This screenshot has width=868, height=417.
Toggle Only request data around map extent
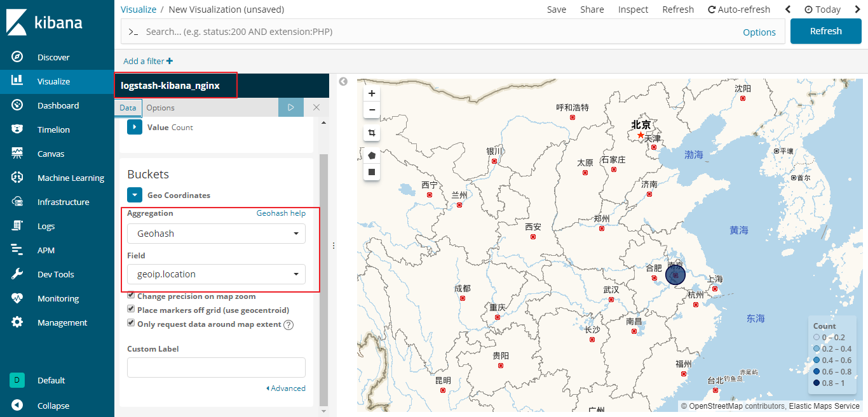131,324
